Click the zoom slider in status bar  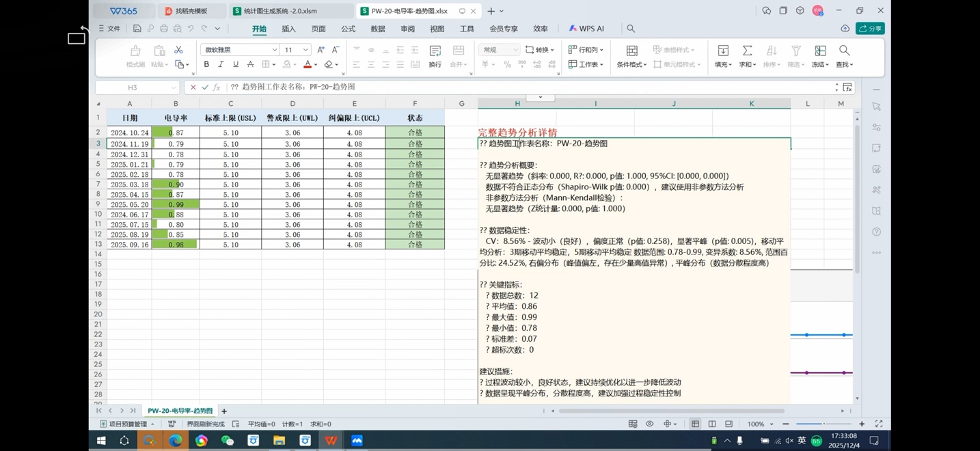pos(824,424)
